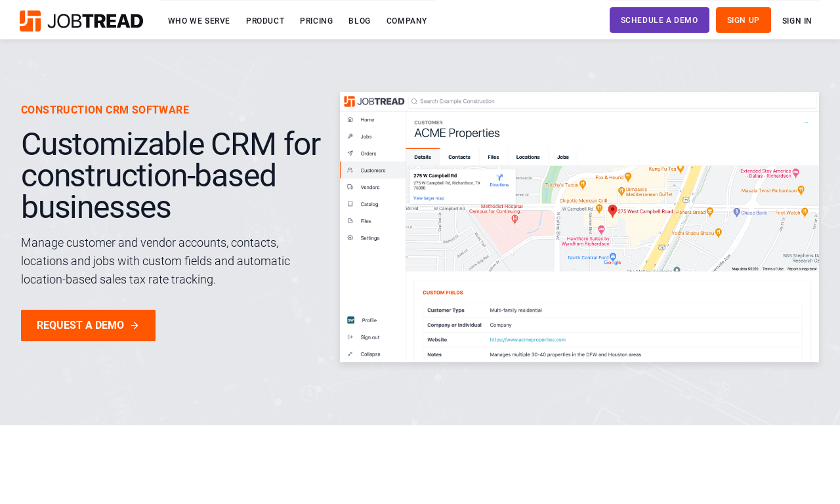840x504 pixels.
Task: Click the Search Example Construction field
Action: pyautogui.click(x=612, y=101)
